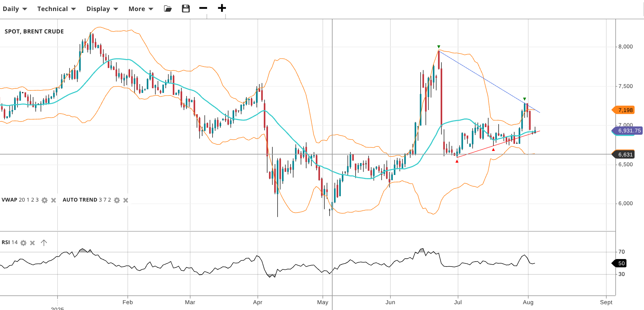Zoom in with the plus icon

(x=222, y=8)
